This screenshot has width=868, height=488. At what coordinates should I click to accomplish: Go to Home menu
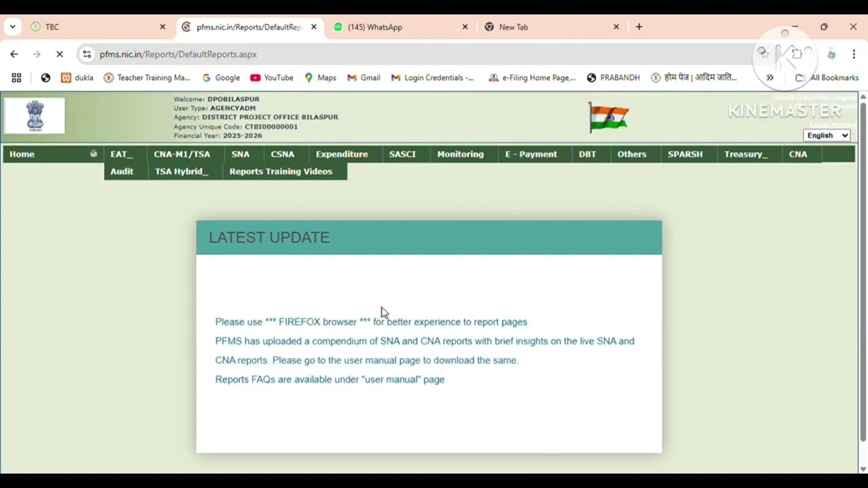22,154
